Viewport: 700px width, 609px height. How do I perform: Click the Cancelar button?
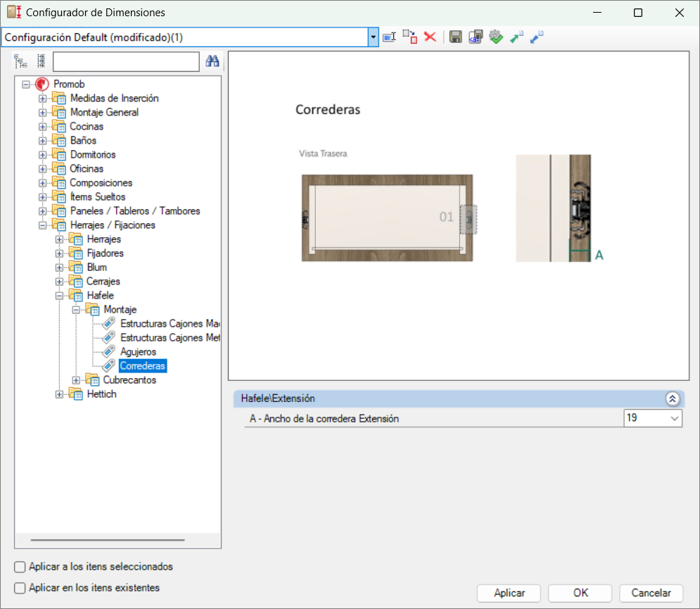[651, 593]
